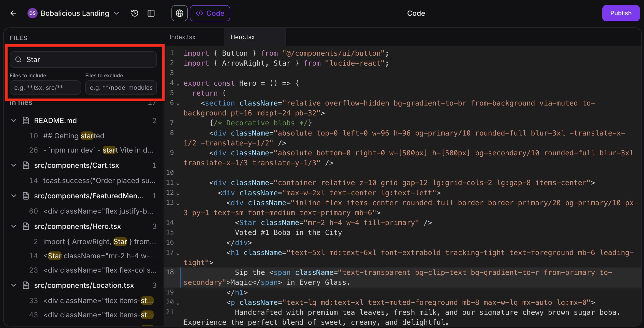Toggle the sidebar panel layout icon

(x=151, y=13)
